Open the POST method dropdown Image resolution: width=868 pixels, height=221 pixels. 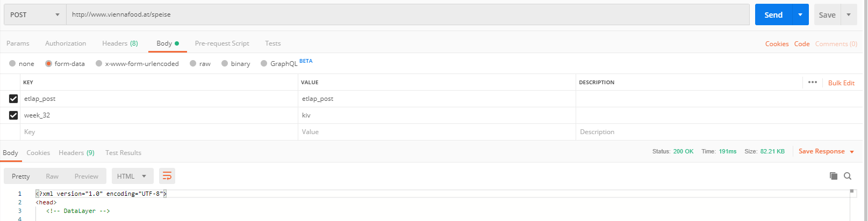coord(35,14)
